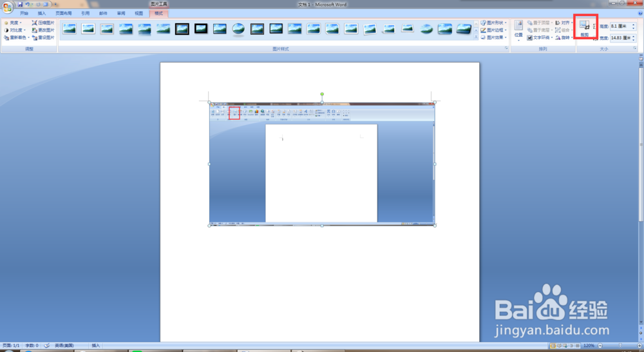Expand the 重新着色 recolor menu

(x=17, y=37)
